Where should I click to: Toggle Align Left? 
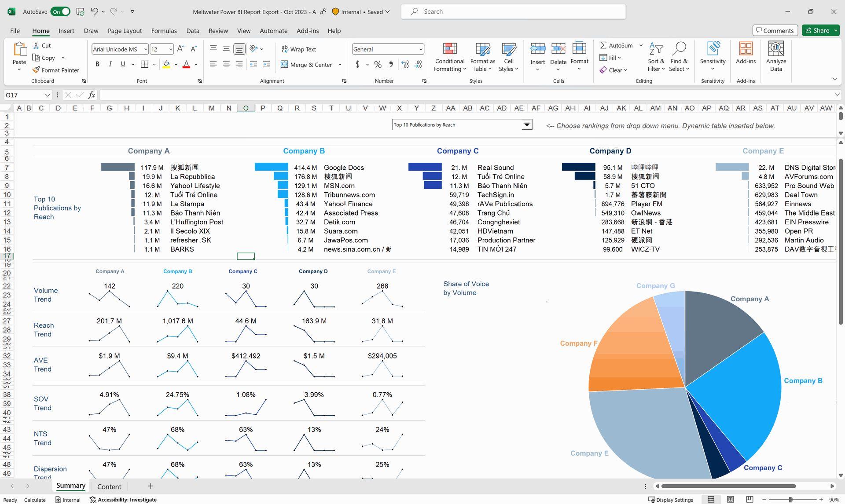(x=213, y=64)
